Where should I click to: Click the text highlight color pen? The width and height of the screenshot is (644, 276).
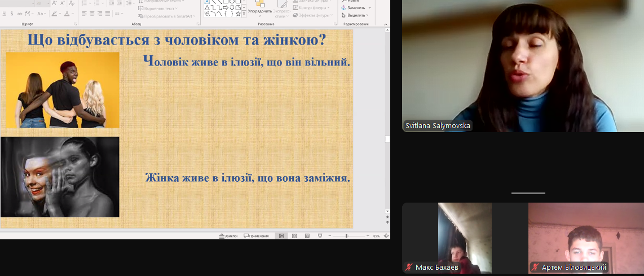pos(54,13)
